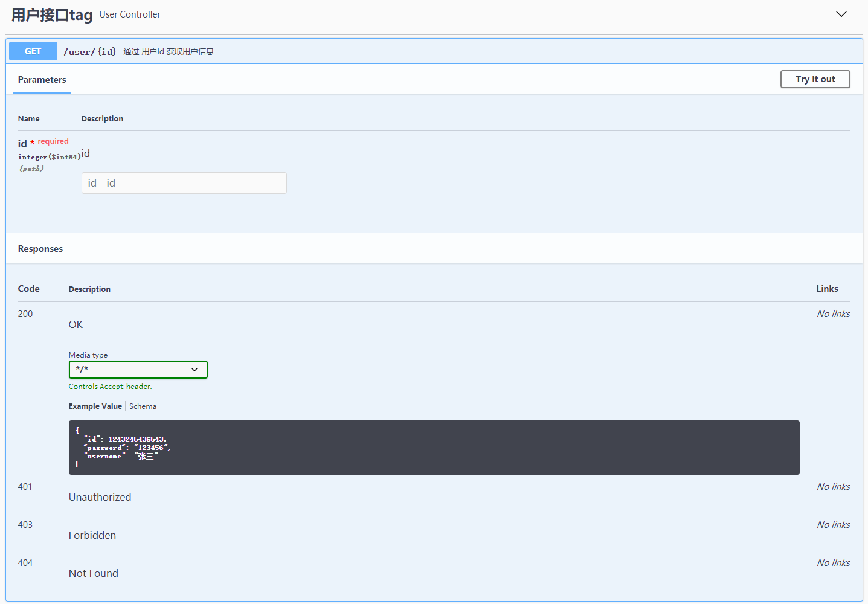Click the 200 response code
868x604 pixels.
coord(25,314)
